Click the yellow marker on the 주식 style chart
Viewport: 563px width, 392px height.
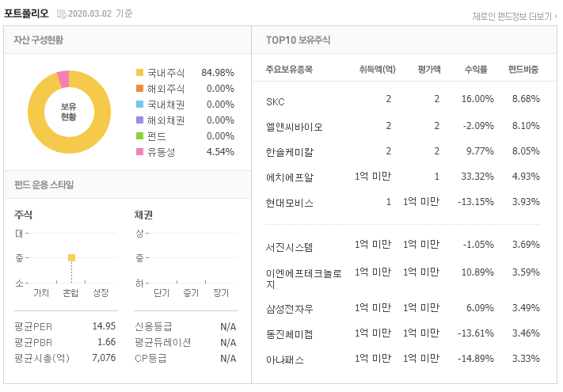click(x=71, y=257)
